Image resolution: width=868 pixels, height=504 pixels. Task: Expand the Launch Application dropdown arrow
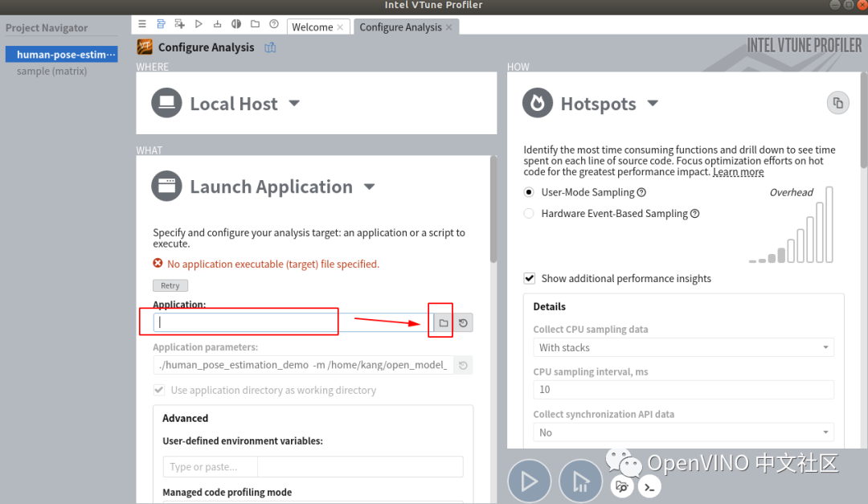370,186
